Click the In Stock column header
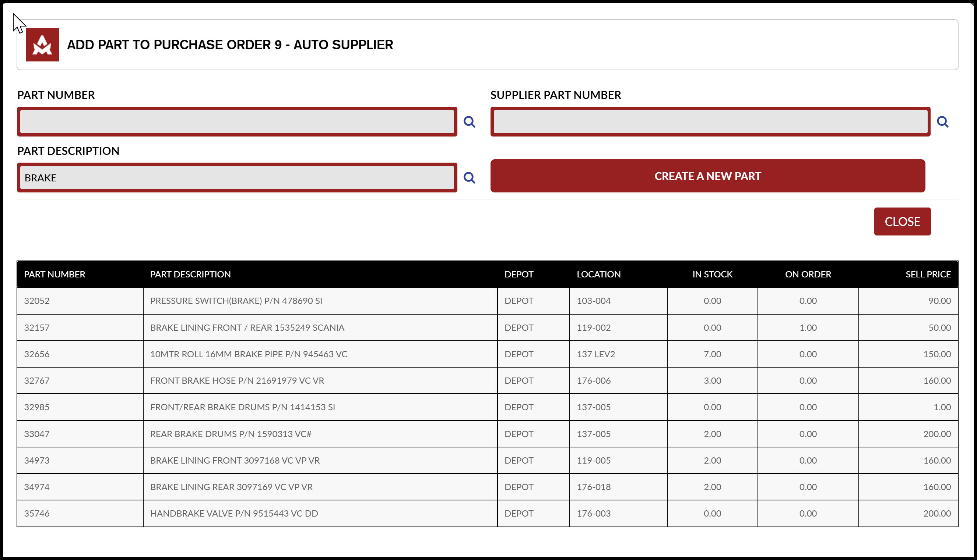Screen dimensions: 977x560 [712, 274]
